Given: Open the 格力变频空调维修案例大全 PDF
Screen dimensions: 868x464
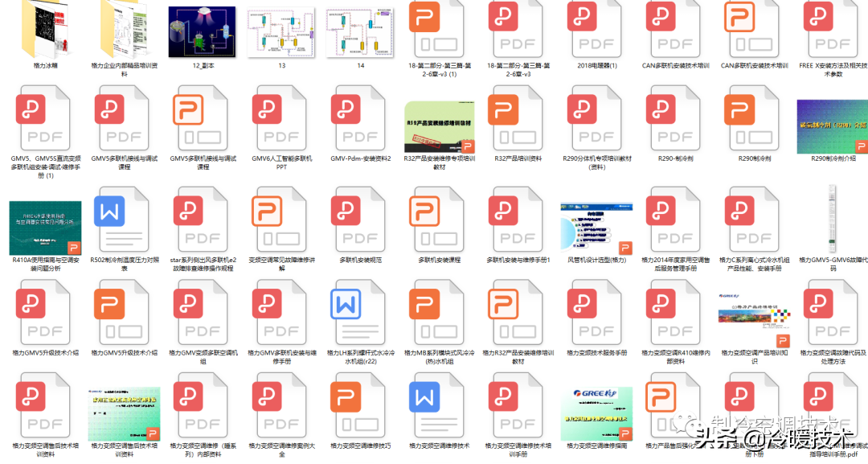Looking at the screenshot, I should pos(281,405).
